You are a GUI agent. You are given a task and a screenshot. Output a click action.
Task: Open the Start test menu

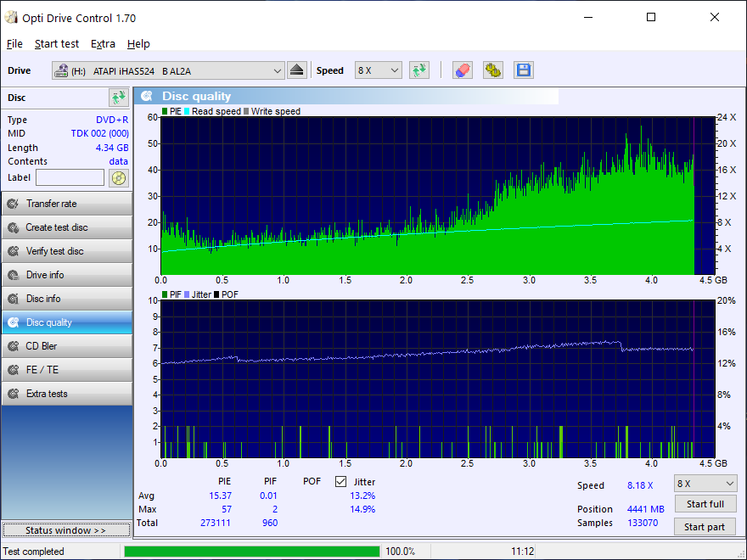57,43
